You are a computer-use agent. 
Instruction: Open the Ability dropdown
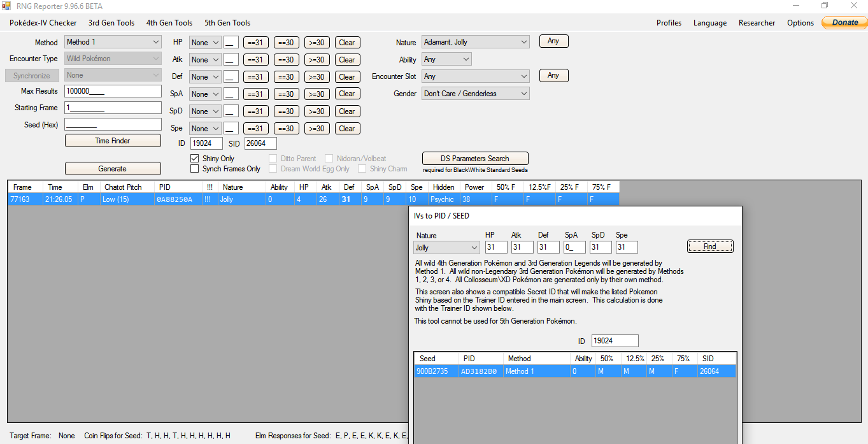click(446, 59)
